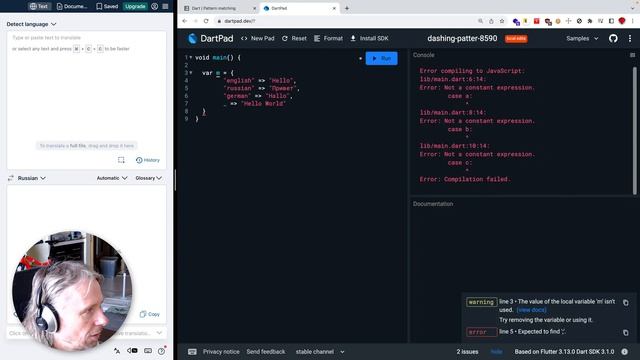Click the info icon next to SDK version

click(624, 351)
